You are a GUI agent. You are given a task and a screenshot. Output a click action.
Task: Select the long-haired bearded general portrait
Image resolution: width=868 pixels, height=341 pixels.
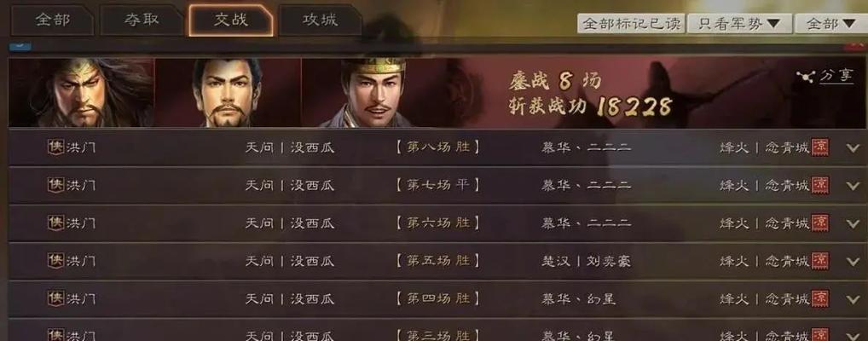tap(81, 92)
